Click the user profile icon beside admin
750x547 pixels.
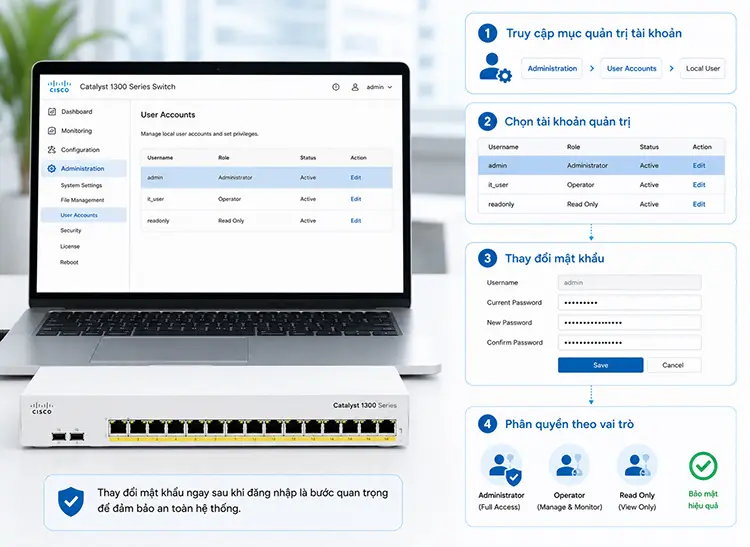(355, 87)
